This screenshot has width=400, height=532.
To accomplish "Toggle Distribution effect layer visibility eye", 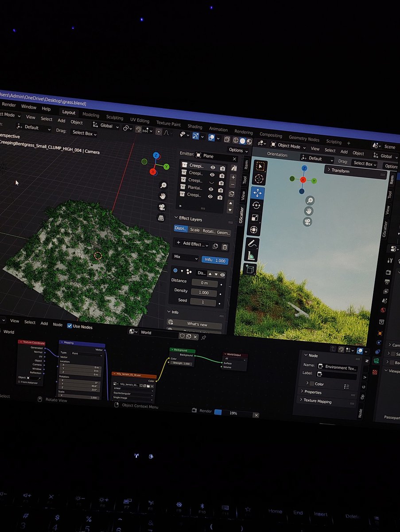I will click(223, 275).
